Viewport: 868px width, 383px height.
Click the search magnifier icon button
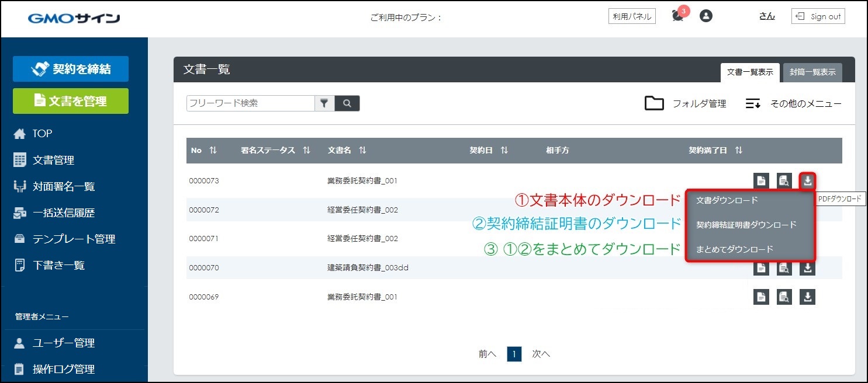coord(347,103)
